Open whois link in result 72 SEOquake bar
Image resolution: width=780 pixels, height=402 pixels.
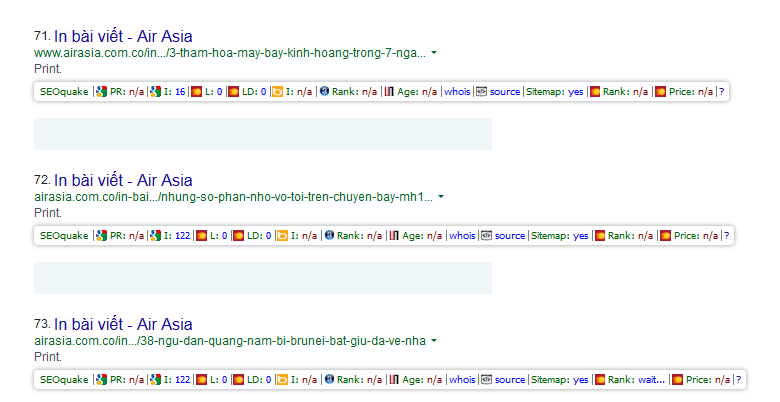pos(462,236)
